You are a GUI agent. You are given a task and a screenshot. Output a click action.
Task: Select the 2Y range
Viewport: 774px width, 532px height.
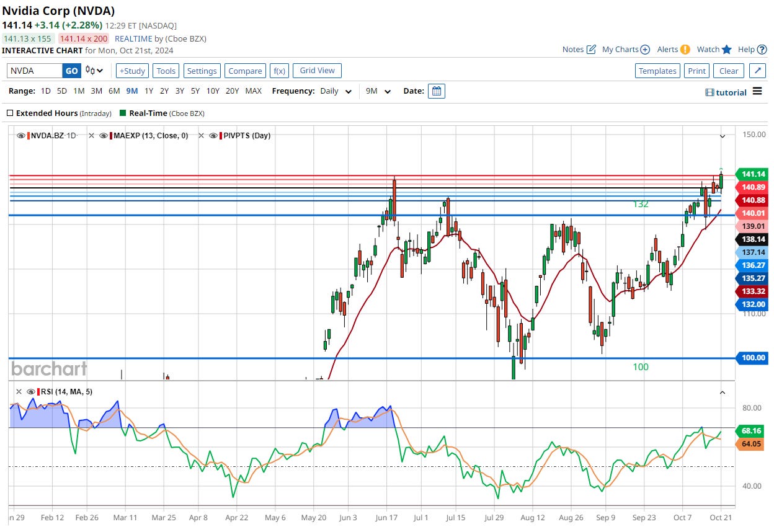pos(164,91)
